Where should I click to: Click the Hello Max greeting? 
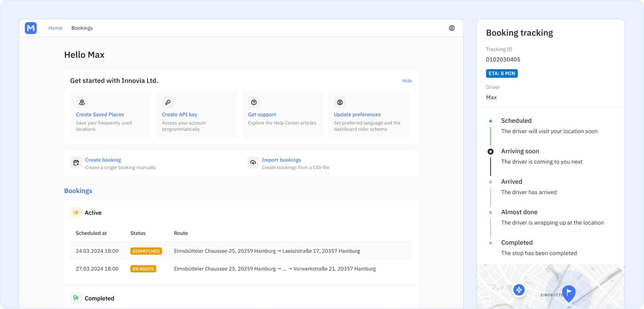tap(84, 55)
